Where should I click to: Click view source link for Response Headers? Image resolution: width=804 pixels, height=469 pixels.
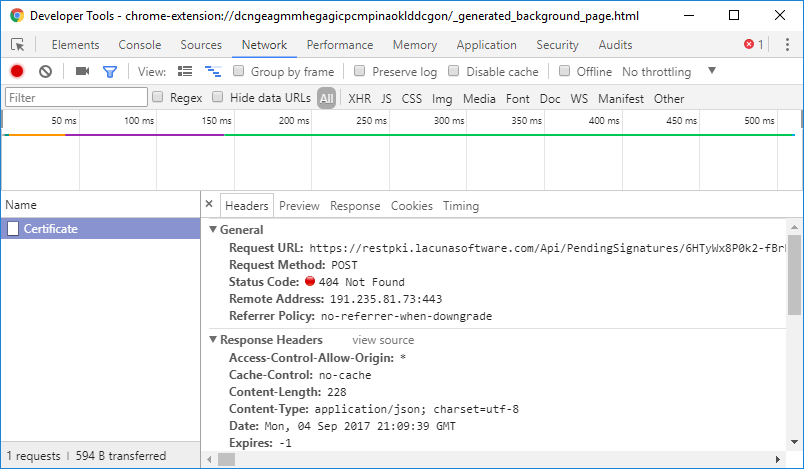tap(383, 340)
